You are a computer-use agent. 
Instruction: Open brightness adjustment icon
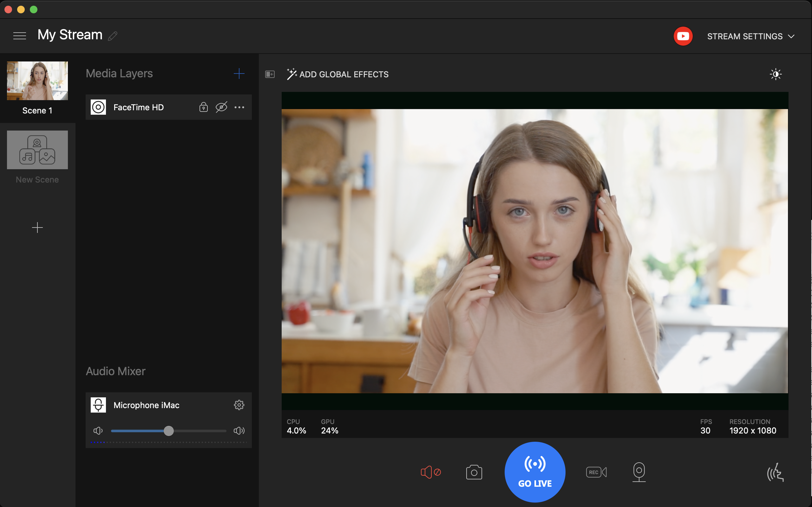coord(776,74)
